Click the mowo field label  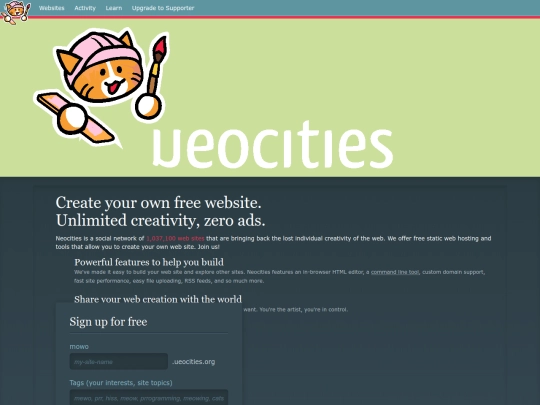(79, 347)
